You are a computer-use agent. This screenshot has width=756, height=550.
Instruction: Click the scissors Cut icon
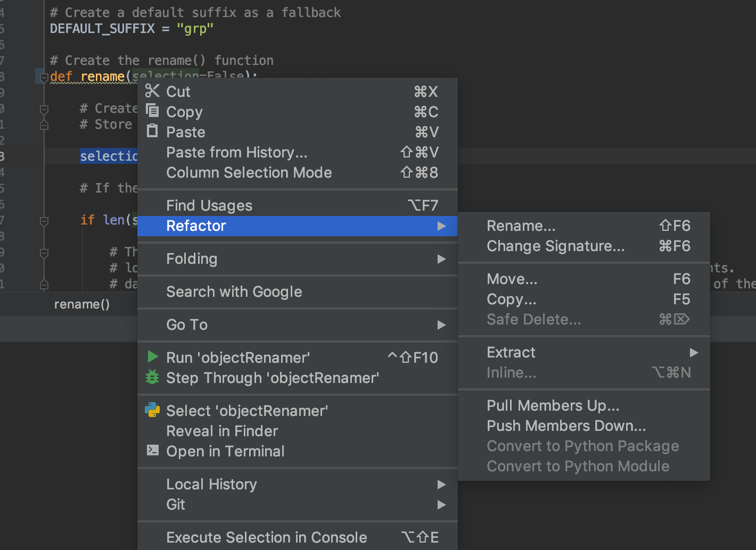click(x=152, y=91)
